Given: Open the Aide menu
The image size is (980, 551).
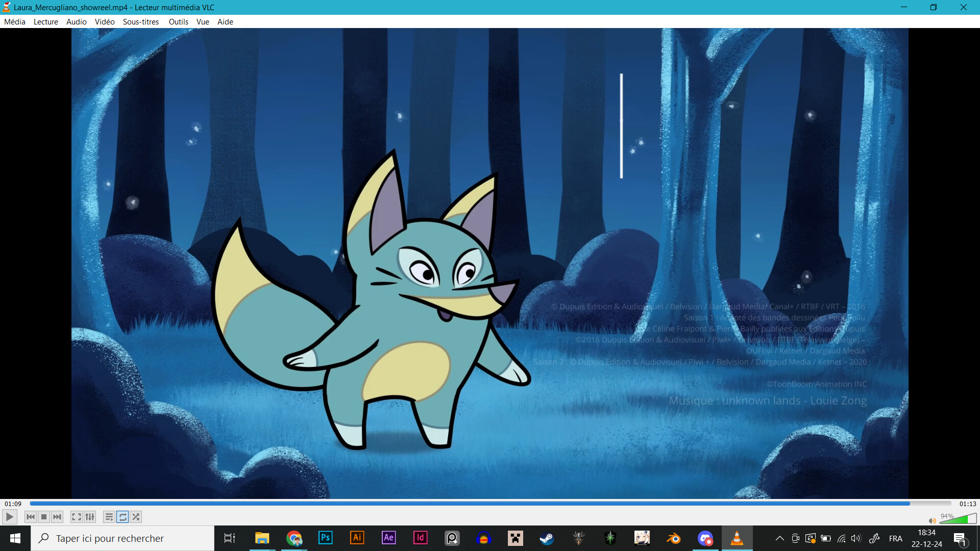Looking at the screenshot, I should 225,21.
